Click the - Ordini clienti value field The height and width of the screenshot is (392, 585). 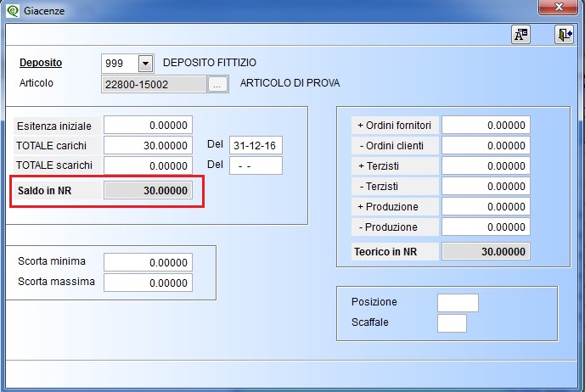(486, 145)
